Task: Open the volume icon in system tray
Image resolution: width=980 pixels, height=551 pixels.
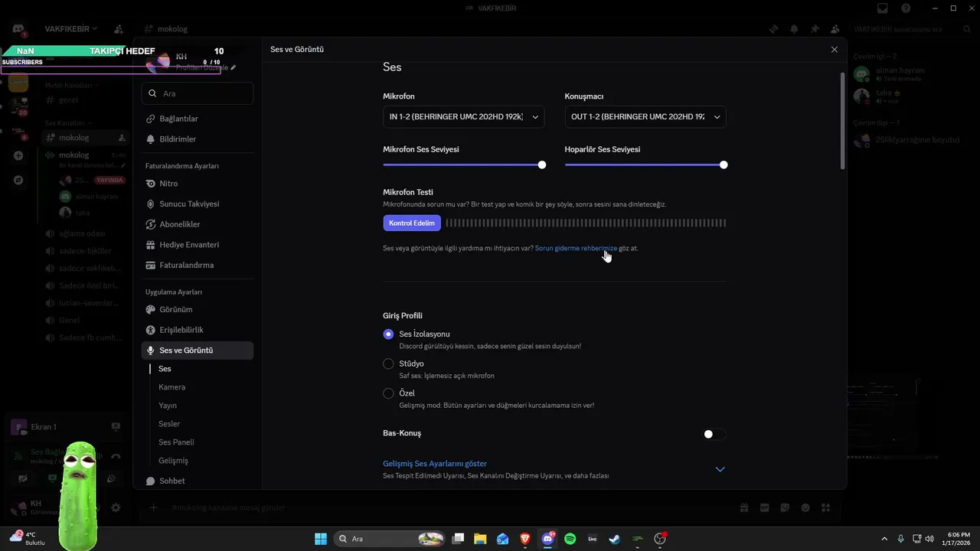Action: click(x=929, y=539)
